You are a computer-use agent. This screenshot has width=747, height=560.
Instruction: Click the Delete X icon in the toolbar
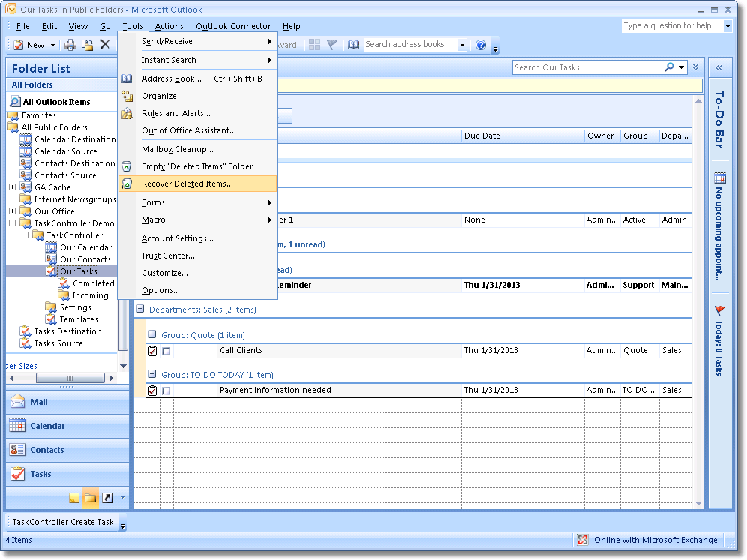(105, 45)
